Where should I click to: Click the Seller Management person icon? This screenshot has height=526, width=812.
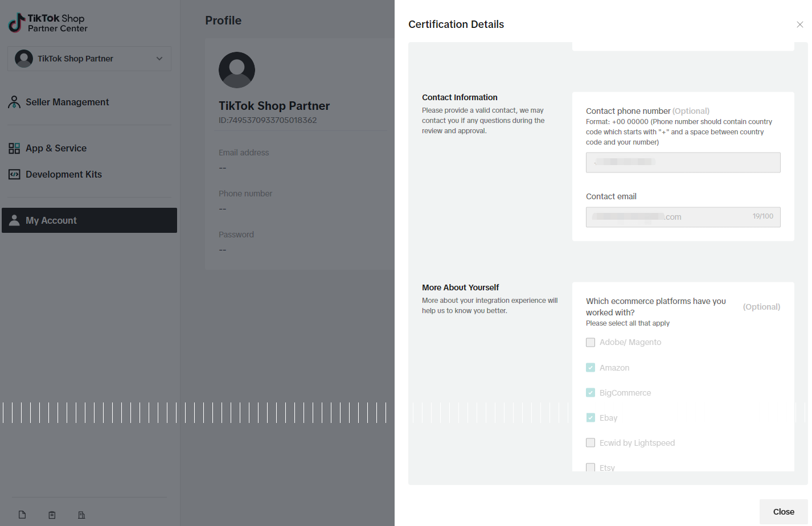pos(14,102)
